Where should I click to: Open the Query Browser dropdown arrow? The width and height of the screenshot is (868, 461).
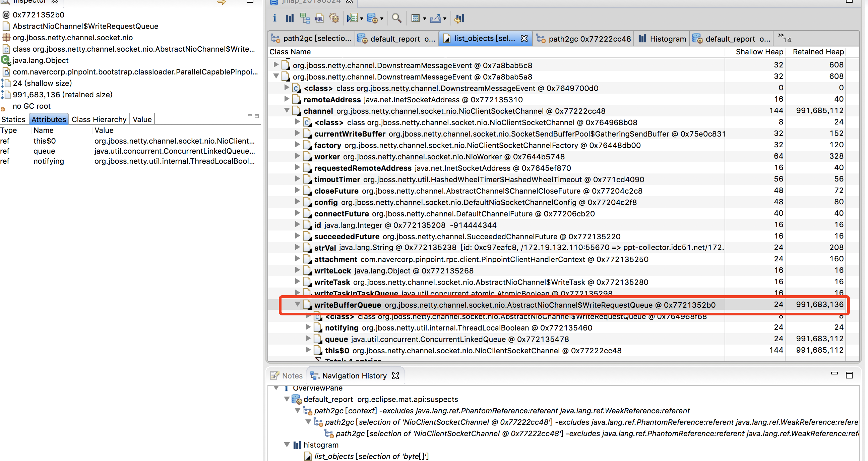362,19
